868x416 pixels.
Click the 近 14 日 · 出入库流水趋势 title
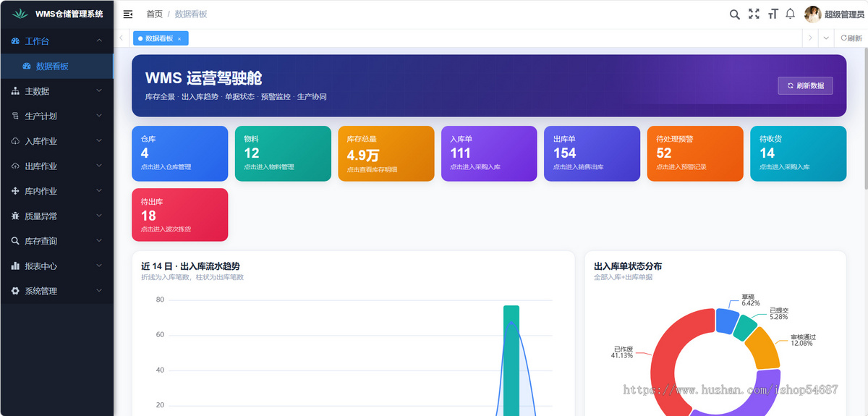point(190,266)
